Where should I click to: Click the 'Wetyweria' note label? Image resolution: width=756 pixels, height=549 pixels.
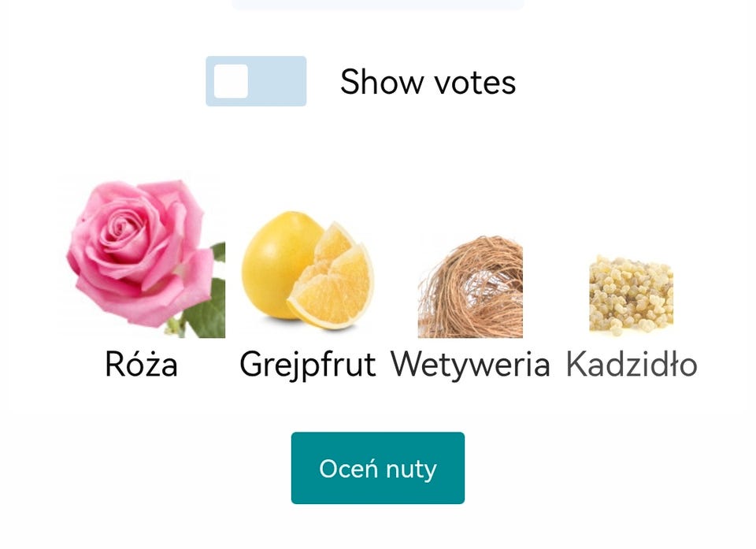click(470, 365)
